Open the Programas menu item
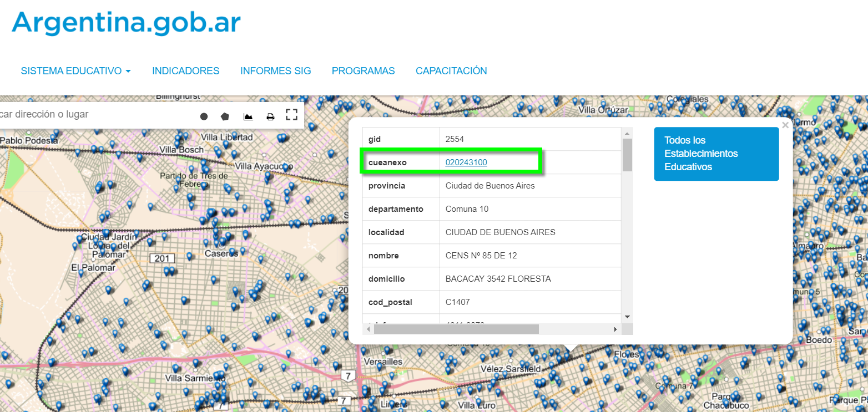Viewport: 868px width, 412px height. point(363,71)
